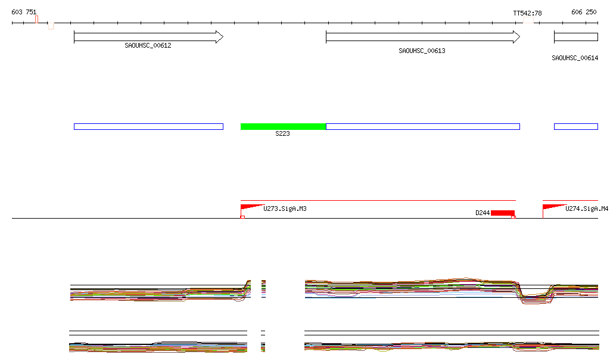Open the SAOUHSC_00613 text label
This screenshot has height=364, width=610.
click(422, 51)
